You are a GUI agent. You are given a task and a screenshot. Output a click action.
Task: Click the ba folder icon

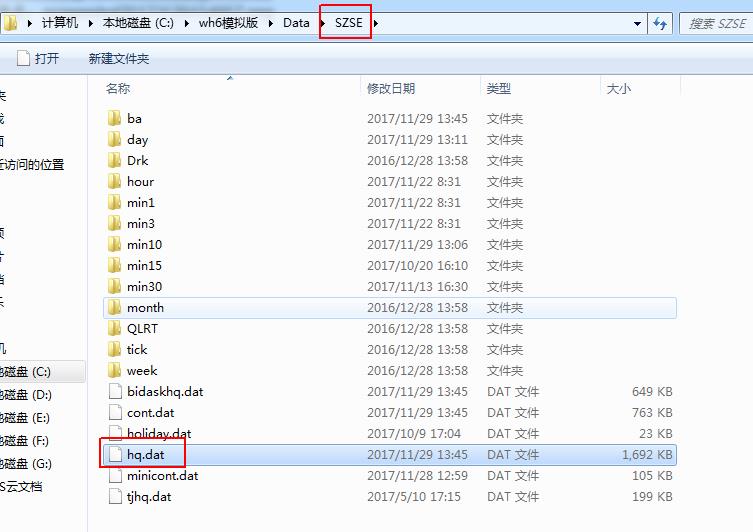click(x=114, y=119)
